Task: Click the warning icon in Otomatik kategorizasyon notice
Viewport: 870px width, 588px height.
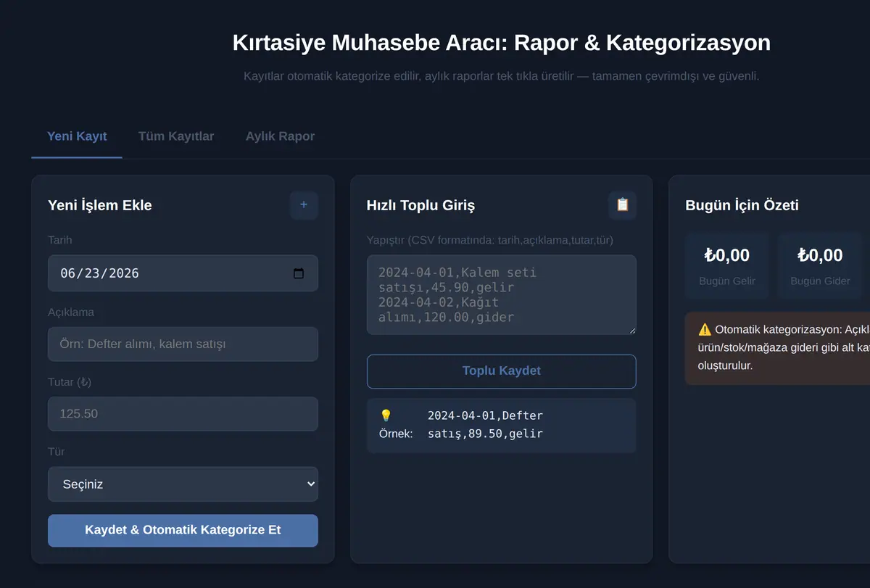Action: pos(705,329)
